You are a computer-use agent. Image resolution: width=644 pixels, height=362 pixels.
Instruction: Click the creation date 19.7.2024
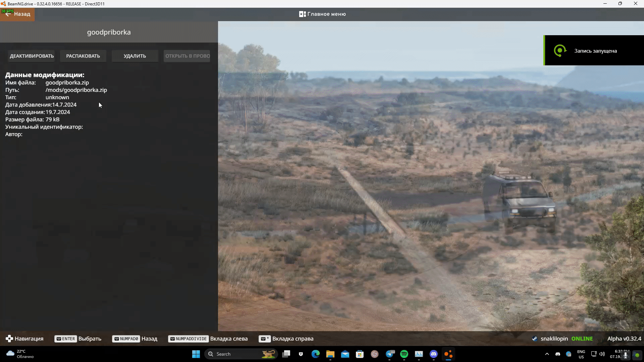(58, 112)
